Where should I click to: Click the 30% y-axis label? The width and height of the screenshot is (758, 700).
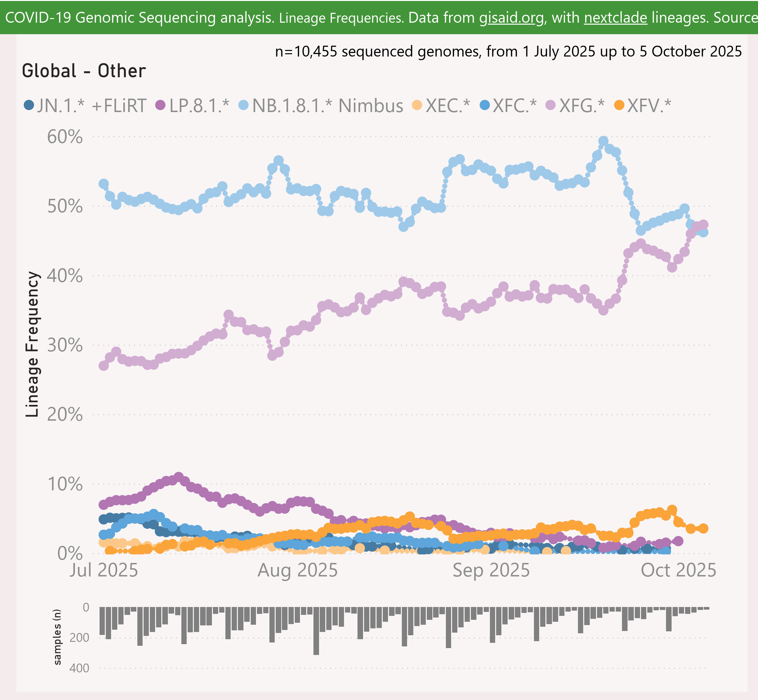tap(65, 345)
